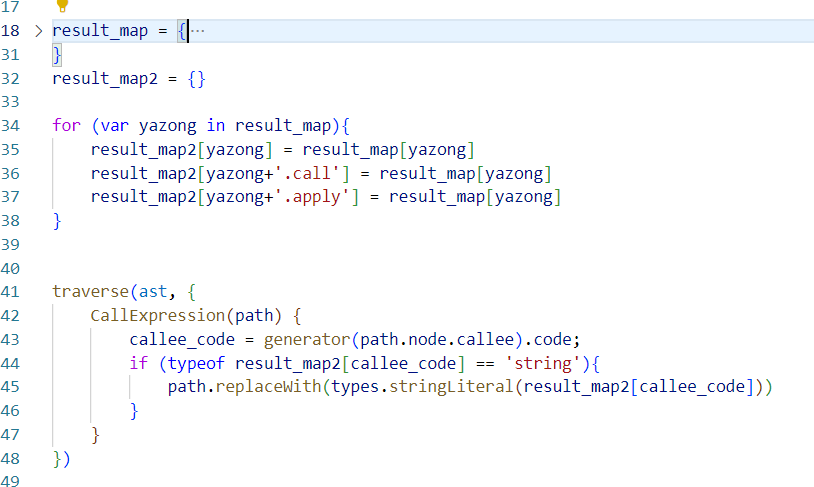Expand the folded result_map block on line 18
This screenshot has height=487, width=814.
pyautogui.click(x=38, y=31)
